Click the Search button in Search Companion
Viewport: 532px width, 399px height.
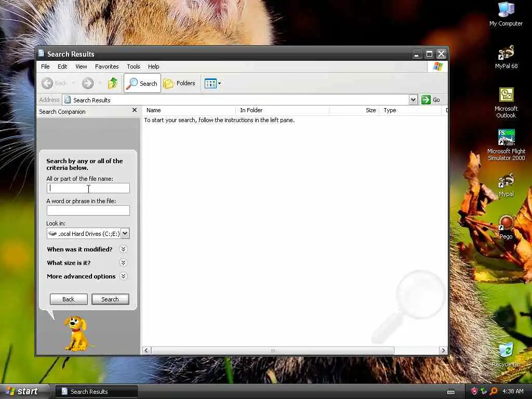[110, 299]
